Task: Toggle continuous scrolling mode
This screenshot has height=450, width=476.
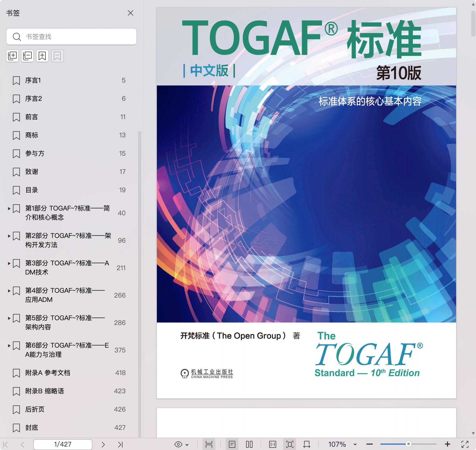Action: tap(209, 444)
